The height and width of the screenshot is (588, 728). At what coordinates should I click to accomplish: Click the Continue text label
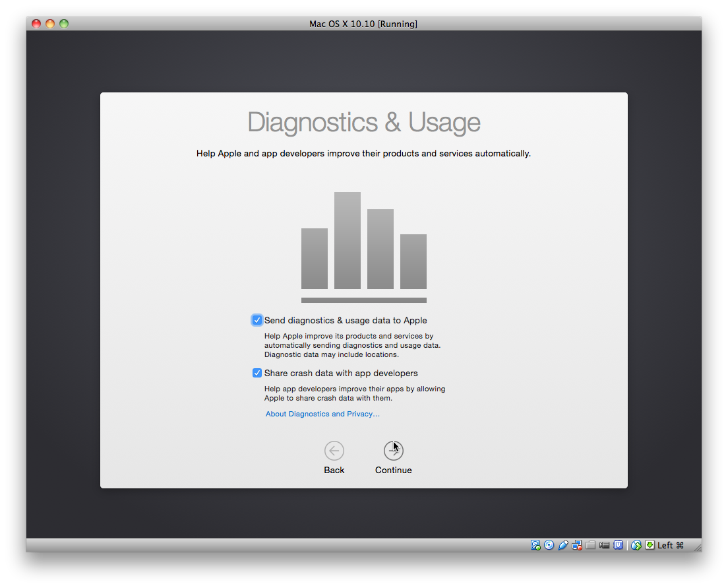coord(393,470)
